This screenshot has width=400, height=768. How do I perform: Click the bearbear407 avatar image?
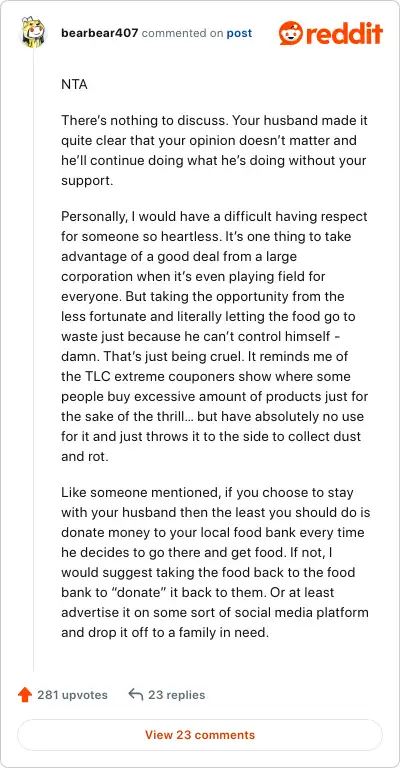[x=33, y=33]
